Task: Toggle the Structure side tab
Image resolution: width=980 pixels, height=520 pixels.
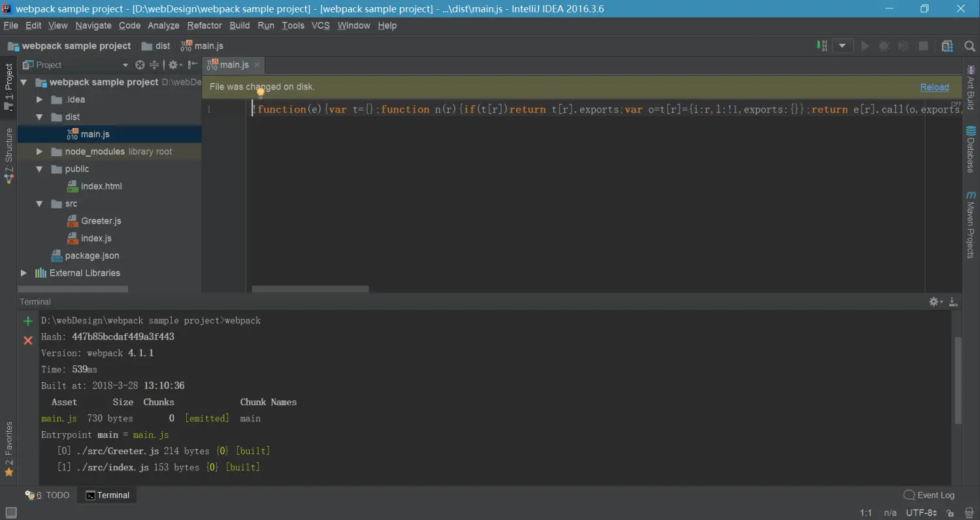Action: tap(8, 155)
